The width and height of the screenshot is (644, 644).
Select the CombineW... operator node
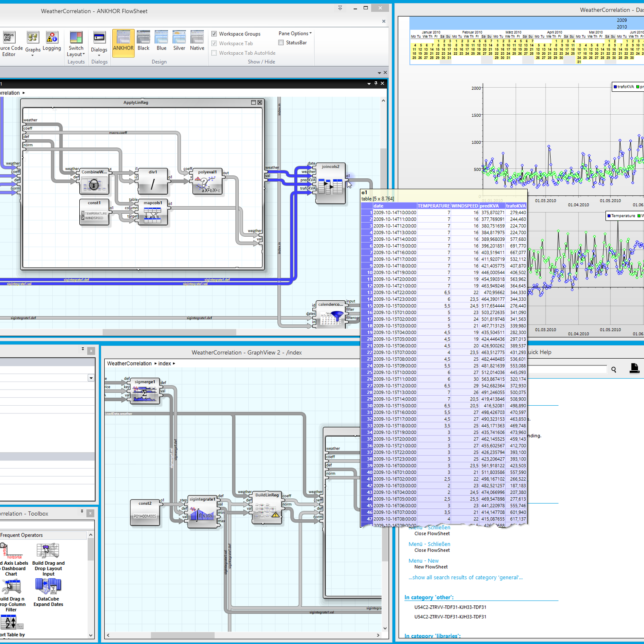pos(94,181)
